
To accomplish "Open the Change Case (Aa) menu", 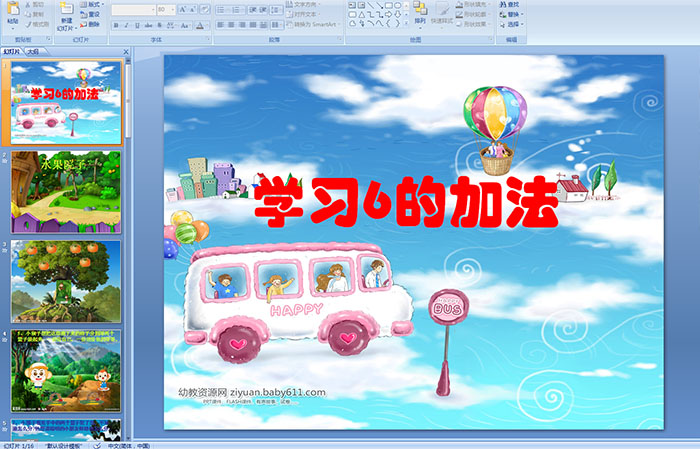I will [x=185, y=25].
